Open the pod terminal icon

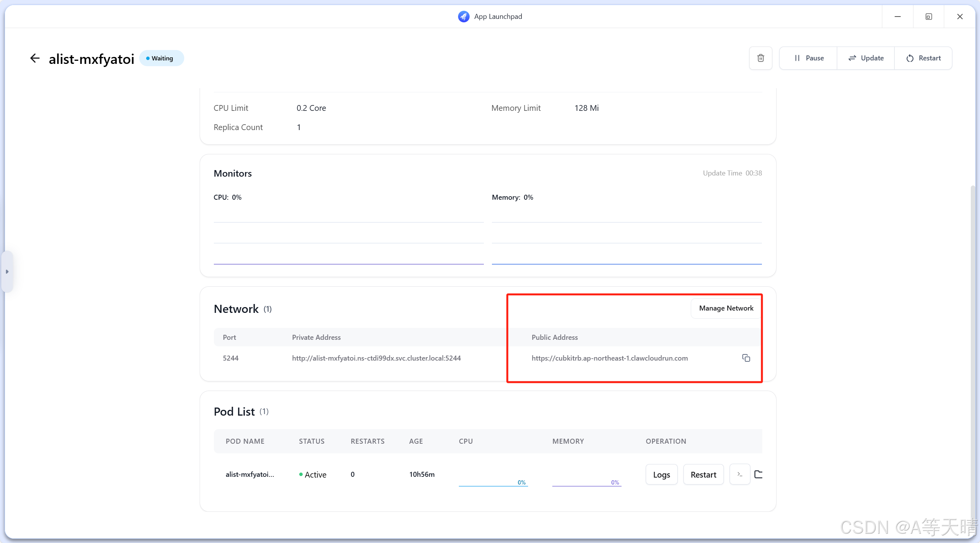740,474
